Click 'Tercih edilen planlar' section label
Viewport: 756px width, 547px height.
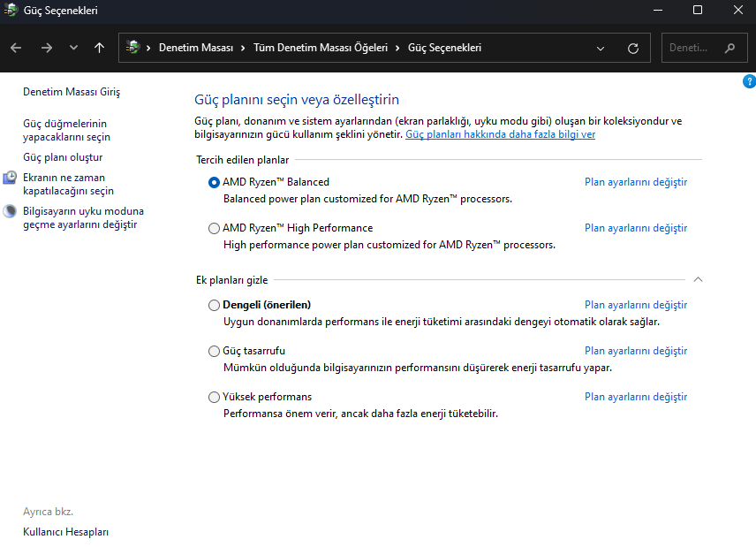coord(243,160)
